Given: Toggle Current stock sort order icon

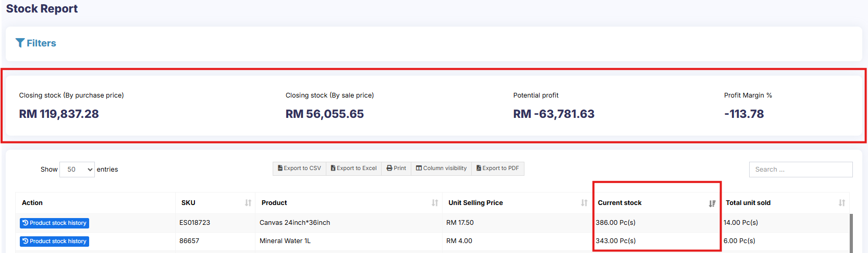Looking at the screenshot, I should 712,203.
